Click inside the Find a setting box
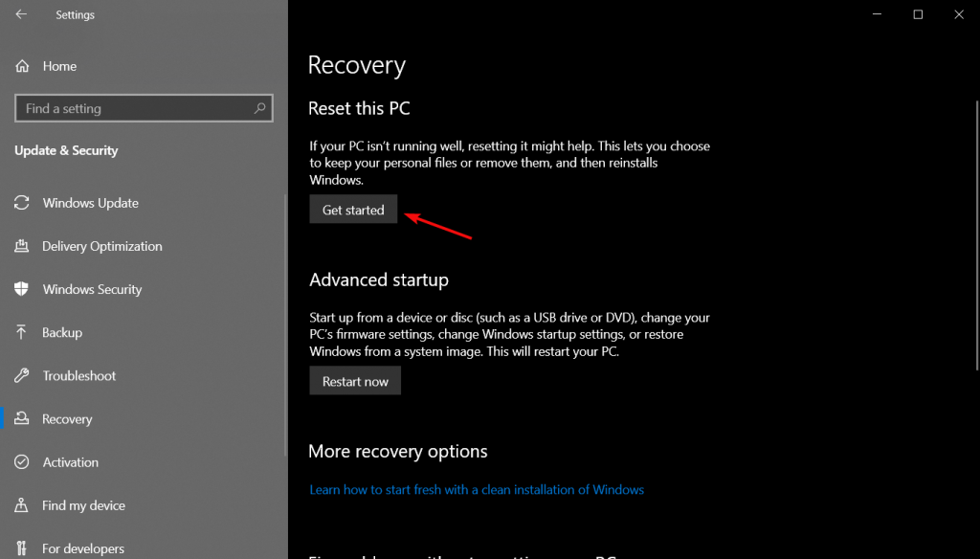The height and width of the screenshot is (559, 980). (134, 108)
